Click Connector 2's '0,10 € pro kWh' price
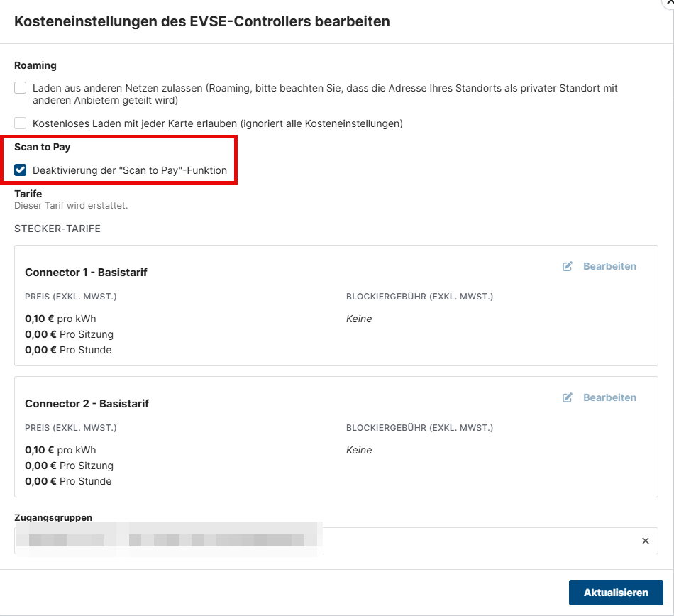Image resolution: width=674 pixels, height=616 pixels. (x=60, y=450)
